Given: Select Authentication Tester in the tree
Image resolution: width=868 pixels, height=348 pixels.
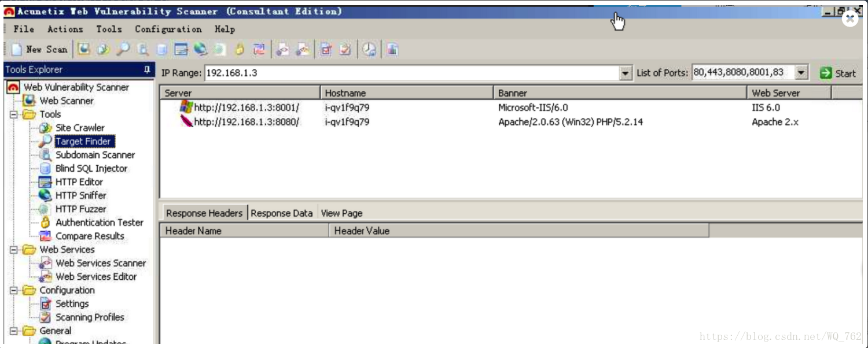Looking at the screenshot, I should (x=99, y=223).
